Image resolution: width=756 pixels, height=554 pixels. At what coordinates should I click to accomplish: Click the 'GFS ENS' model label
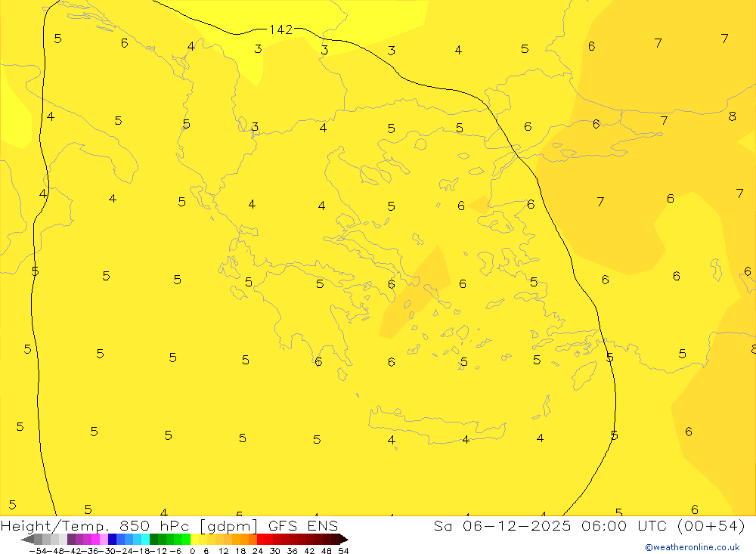303,525
